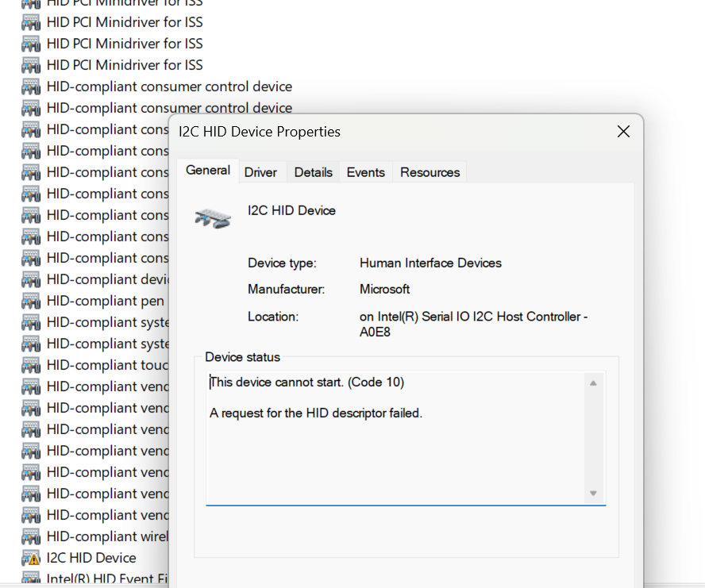Viewport: 705px width, 588px height.
Task: Click the last HID PCI Minidriver for ISS icon
Action: [x=31, y=65]
